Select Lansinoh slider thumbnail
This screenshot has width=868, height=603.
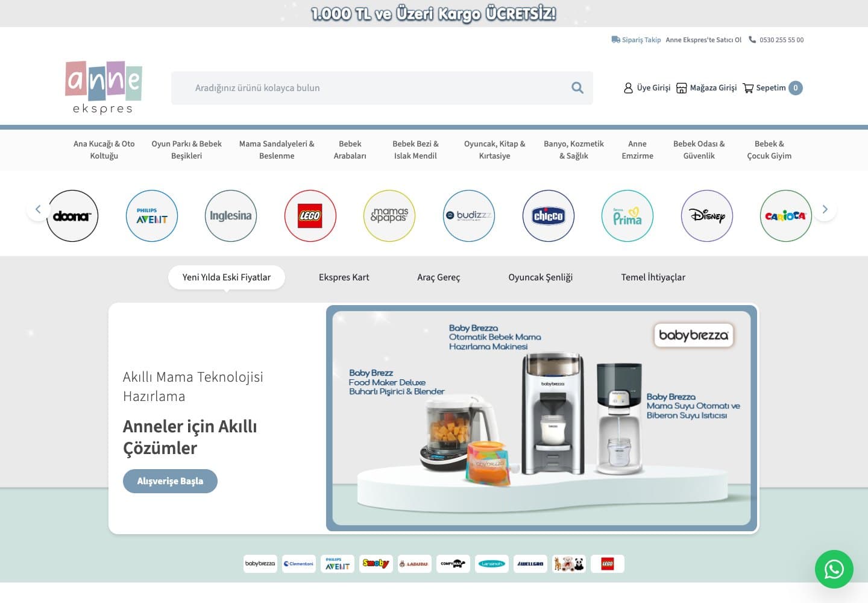pyautogui.click(x=492, y=564)
